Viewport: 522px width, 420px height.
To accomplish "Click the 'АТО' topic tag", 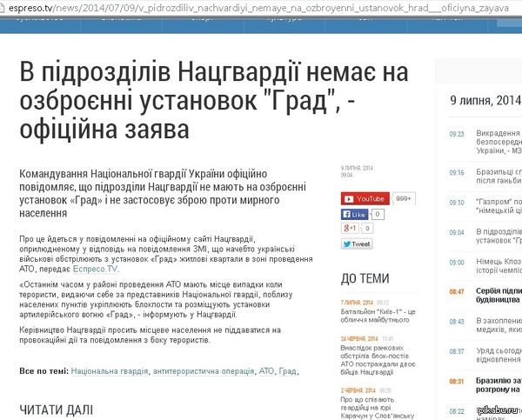I will 267,371.
